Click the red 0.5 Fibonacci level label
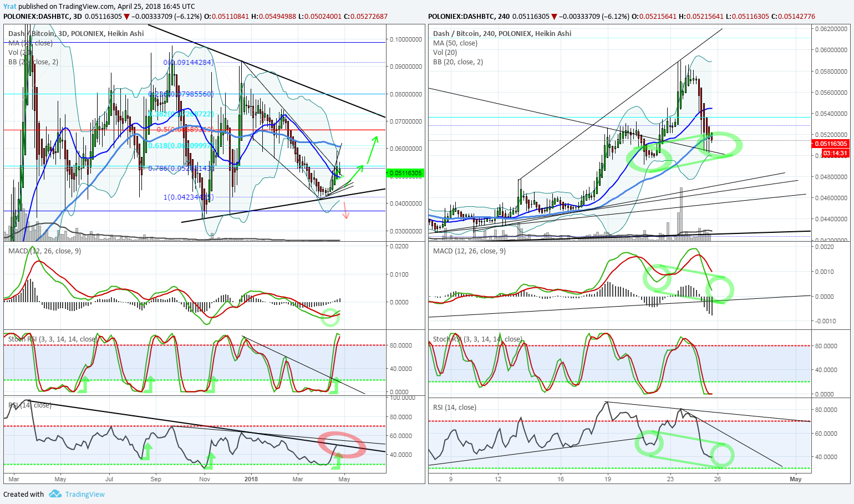Image resolution: width=854 pixels, height=504 pixels. [x=185, y=129]
